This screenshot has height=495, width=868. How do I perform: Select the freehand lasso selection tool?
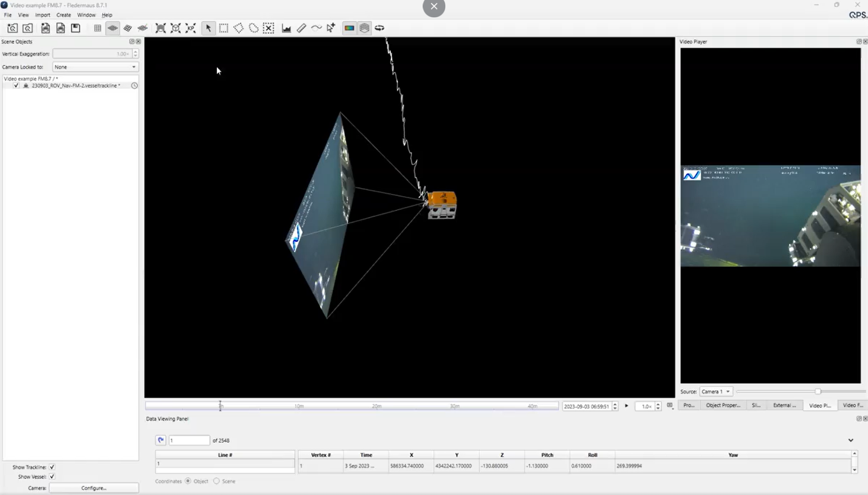(254, 28)
